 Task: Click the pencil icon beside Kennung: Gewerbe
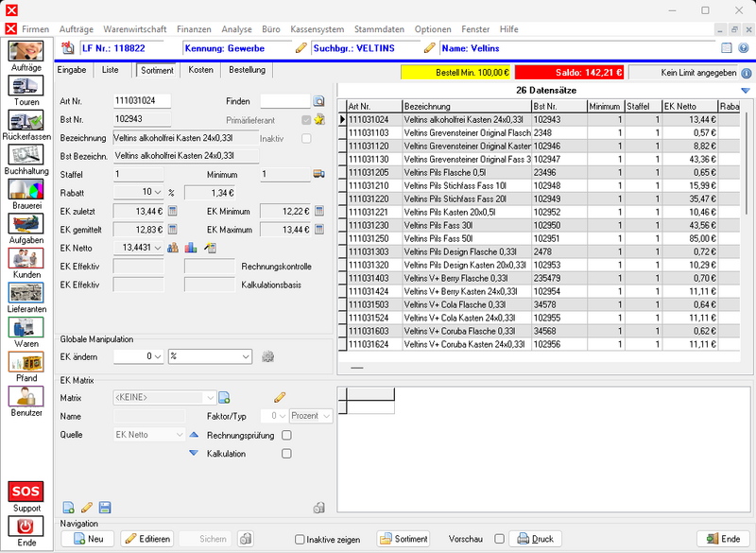301,48
